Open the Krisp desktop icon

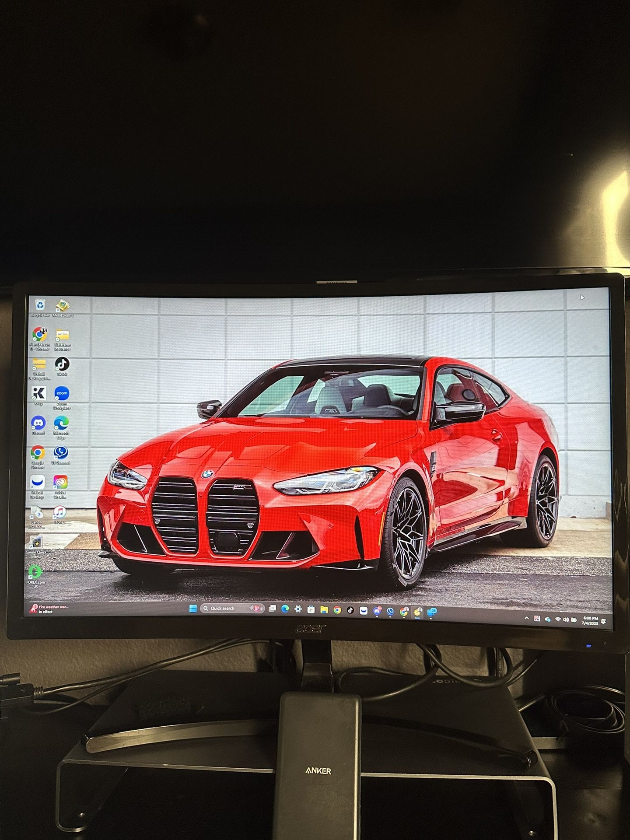[x=38, y=396]
